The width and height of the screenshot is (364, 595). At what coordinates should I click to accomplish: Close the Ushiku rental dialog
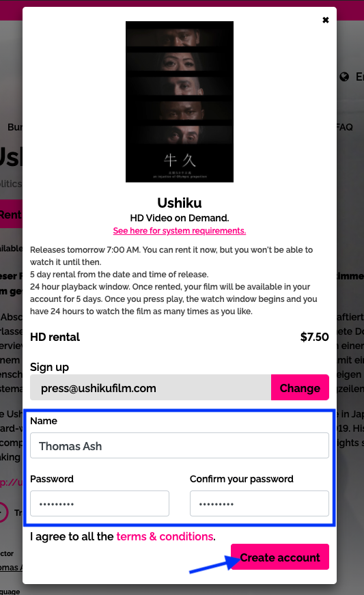(x=325, y=20)
